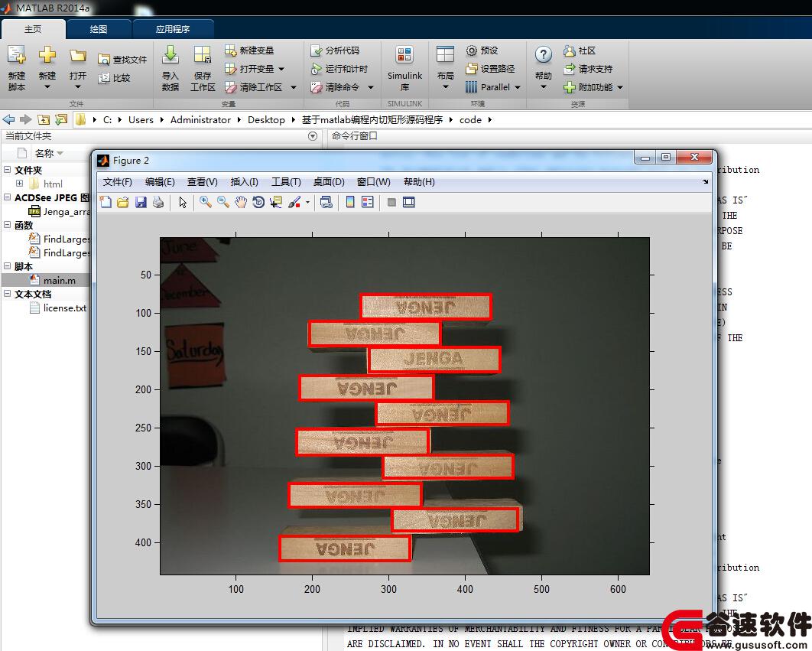Open Clear Workspace (清除工作区) dropdown
Screen dimensions: 812x651
click(x=294, y=88)
